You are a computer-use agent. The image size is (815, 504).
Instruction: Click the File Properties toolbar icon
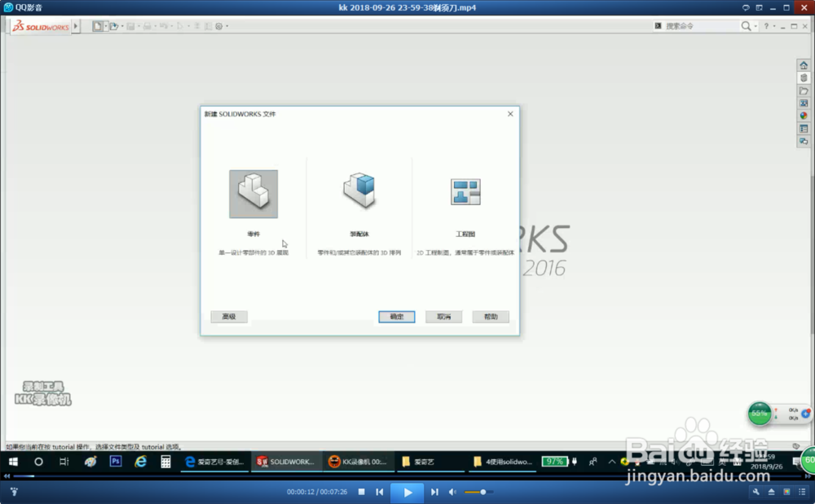point(208,26)
